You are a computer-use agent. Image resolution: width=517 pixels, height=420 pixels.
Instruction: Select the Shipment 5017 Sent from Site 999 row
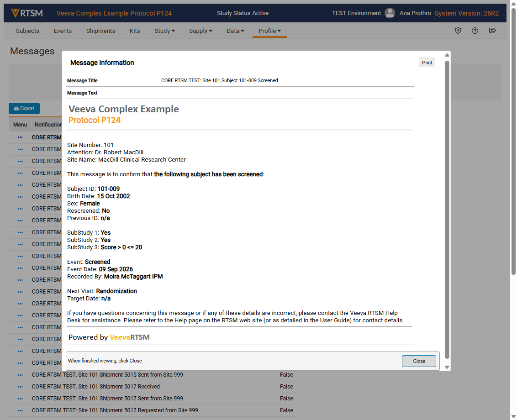click(153, 399)
